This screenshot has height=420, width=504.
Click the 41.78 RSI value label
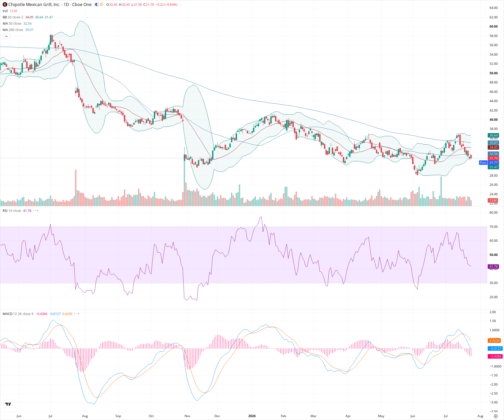click(x=493, y=267)
